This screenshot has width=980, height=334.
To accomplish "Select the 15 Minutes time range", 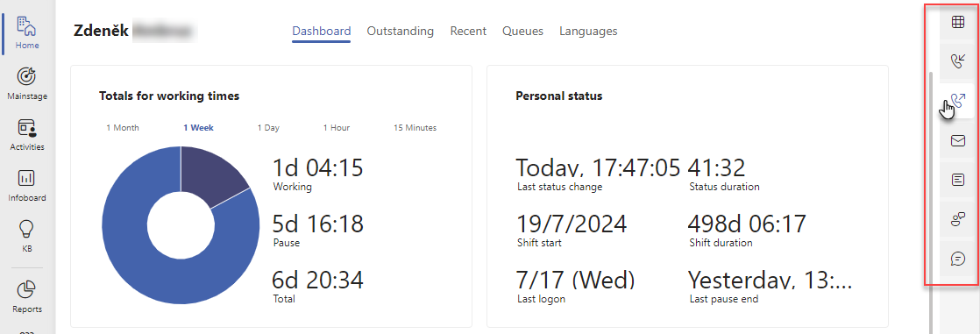I will [415, 128].
